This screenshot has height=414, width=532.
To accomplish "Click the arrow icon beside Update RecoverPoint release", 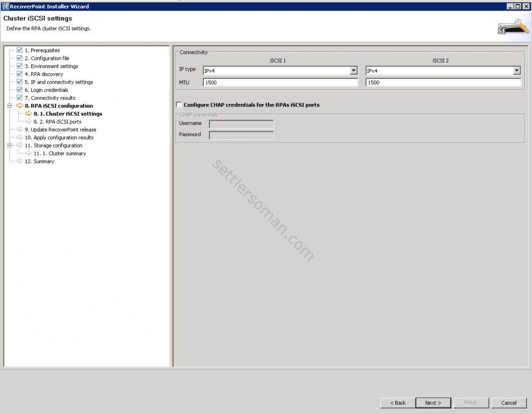I will click(20, 130).
